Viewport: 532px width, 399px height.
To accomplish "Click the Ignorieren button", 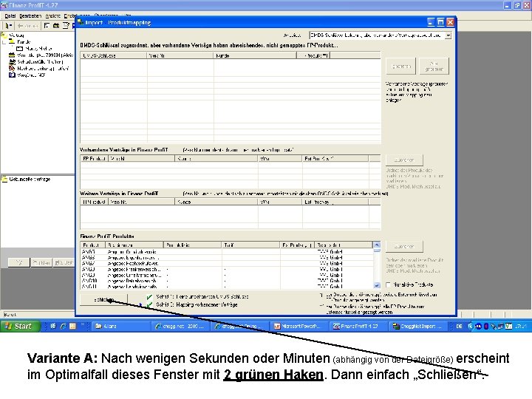I will pos(401,66).
